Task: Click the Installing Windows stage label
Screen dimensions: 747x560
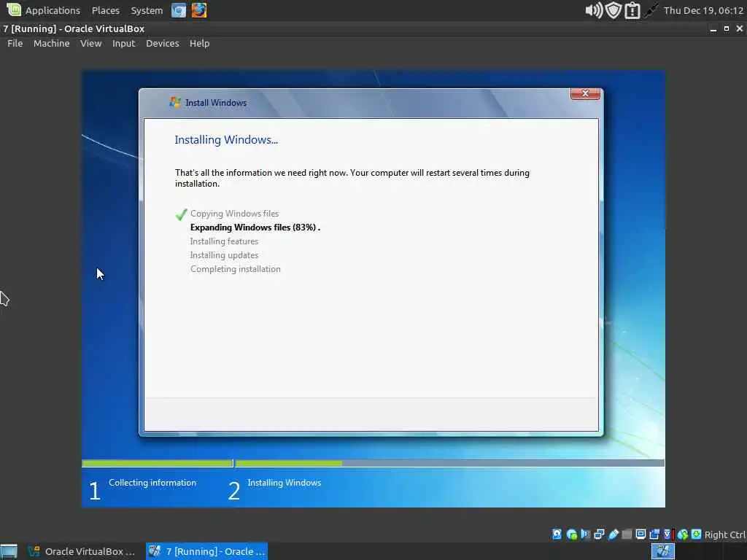Action: tap(284, 483)
